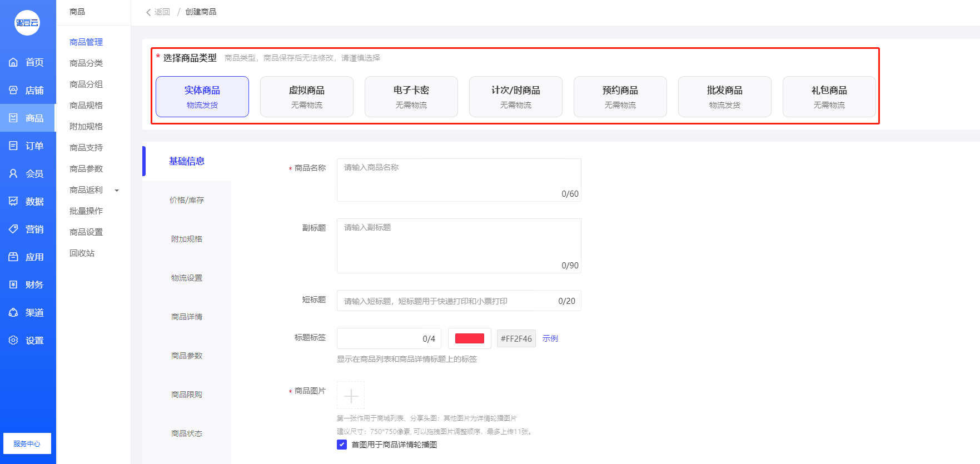
Task: Click the order icon beside 订单
Action: tap(13, 146)
